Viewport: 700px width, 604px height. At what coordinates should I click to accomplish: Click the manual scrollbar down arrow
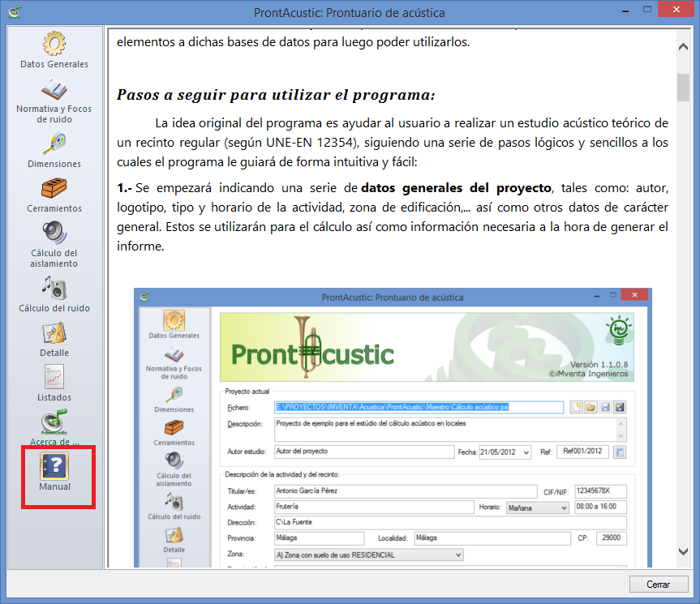[x=683, y=551]
